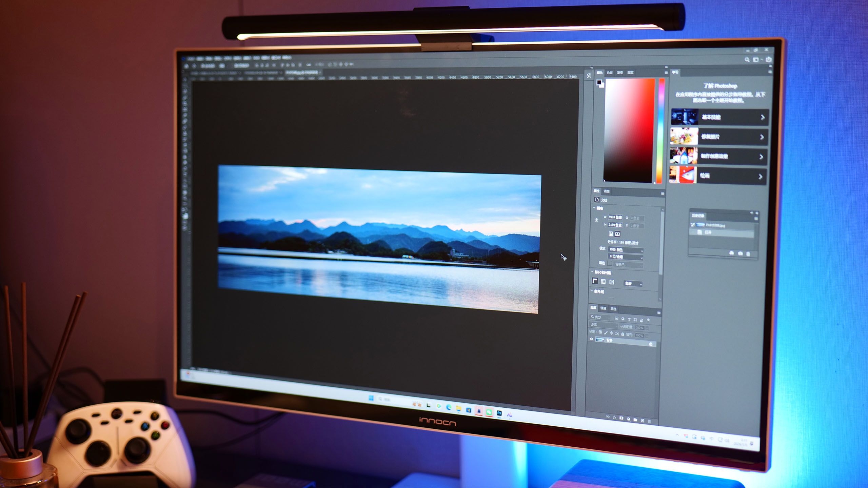
Task: Switch to the 通道 channels tab
Action: [603, 308]
